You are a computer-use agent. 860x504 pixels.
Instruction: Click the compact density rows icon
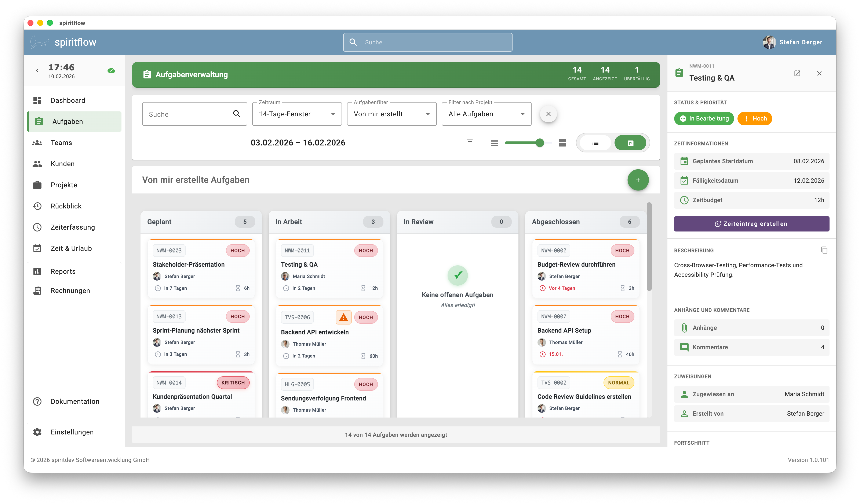495,143
